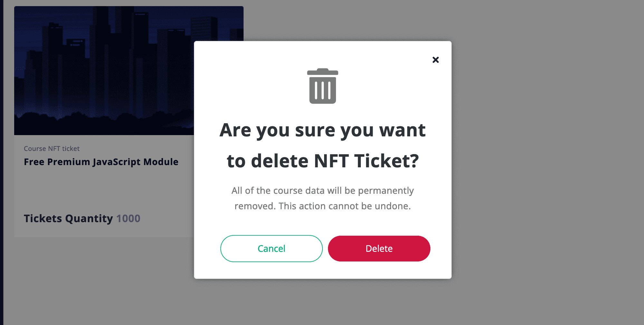Open the Free Premium JavaScript Module title
This screenshot has height=325, width=644.
pyautogui.click(x=101, y=162)
